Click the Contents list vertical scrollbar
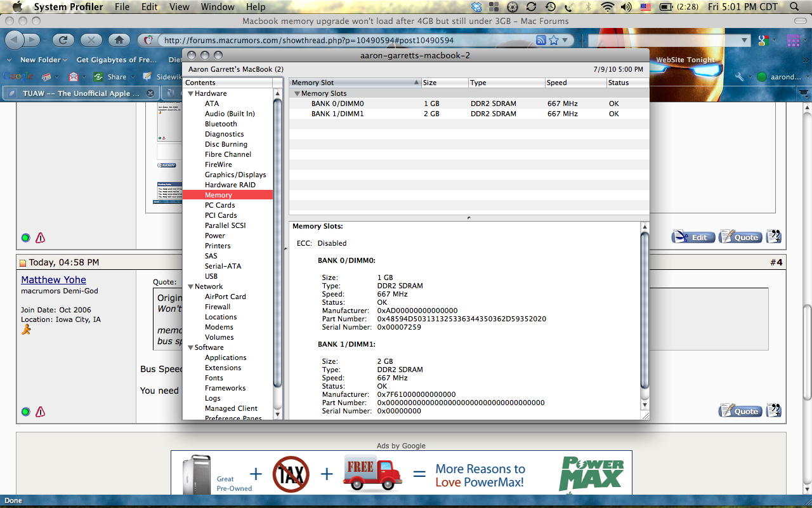Screen dimensions: 812x508 [277, 241]
